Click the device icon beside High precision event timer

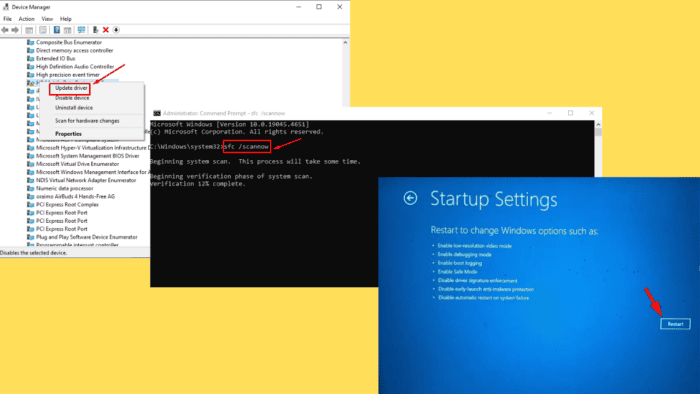click(30, 75)
